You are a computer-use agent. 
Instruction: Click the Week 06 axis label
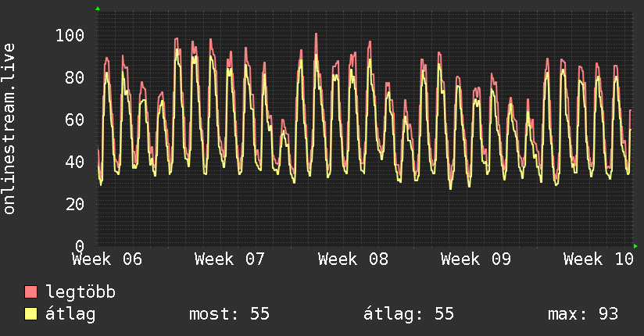click(107, 259)
